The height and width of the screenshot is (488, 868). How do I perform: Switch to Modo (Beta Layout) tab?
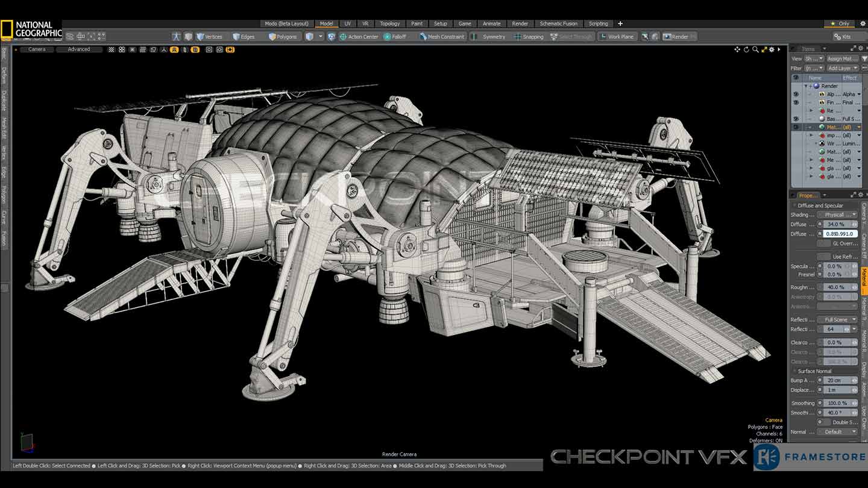tap(287, 23)
